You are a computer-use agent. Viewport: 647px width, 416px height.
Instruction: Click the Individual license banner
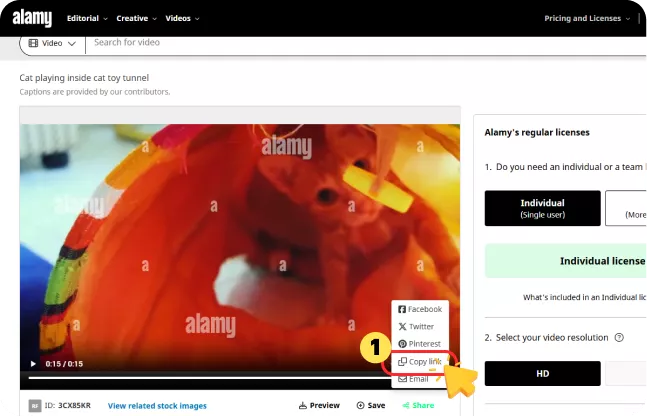(x=566, y=261)
